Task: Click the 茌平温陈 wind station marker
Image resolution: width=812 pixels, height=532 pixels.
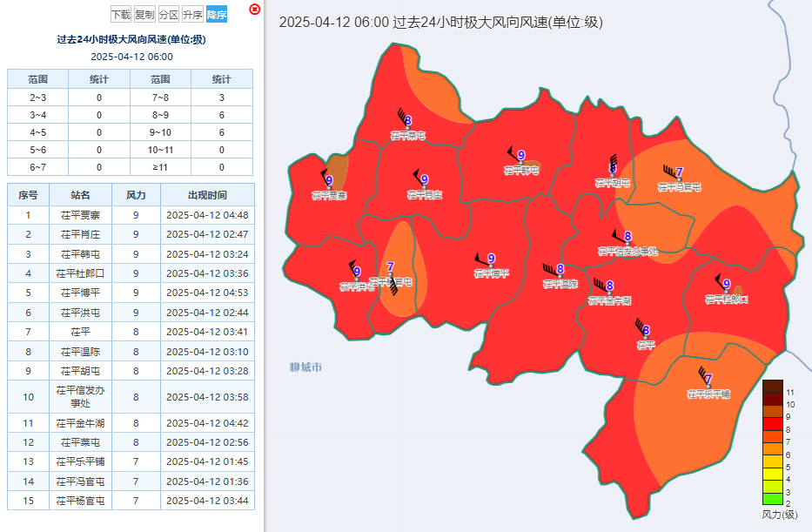Action: (x=560, y=277)
